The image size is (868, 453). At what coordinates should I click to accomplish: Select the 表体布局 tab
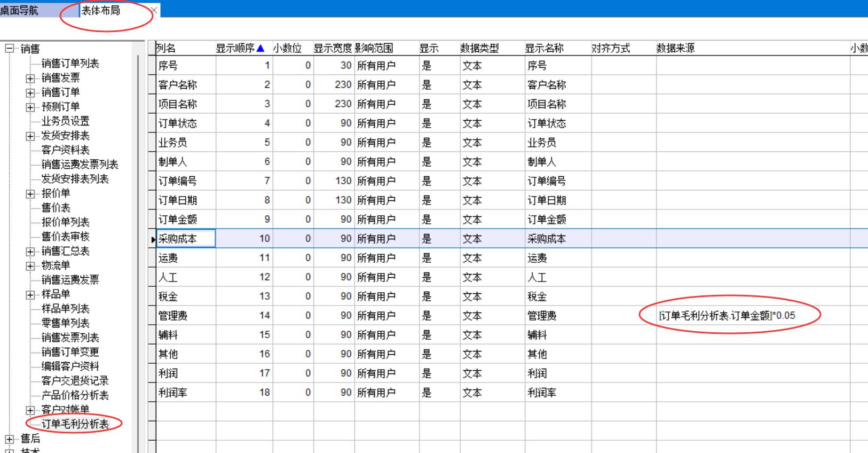point(101,10)
